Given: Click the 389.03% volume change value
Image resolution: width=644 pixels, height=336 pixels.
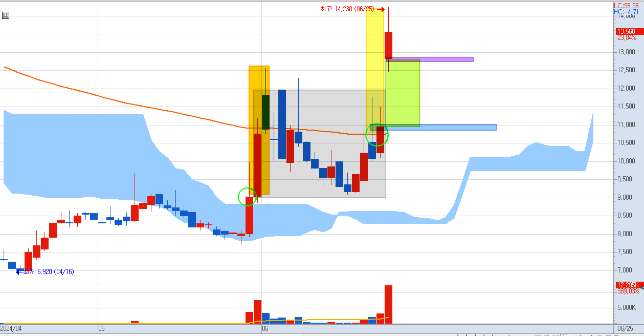Looking at the screenshot, I should point(628,291).
